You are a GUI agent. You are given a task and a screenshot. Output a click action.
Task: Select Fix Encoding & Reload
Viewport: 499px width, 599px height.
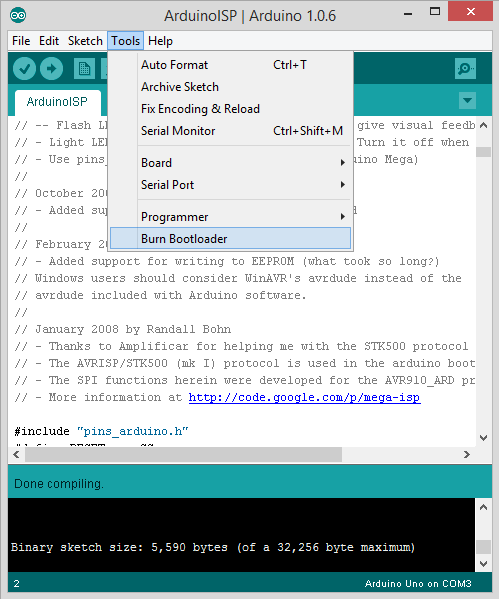(230, 109)
